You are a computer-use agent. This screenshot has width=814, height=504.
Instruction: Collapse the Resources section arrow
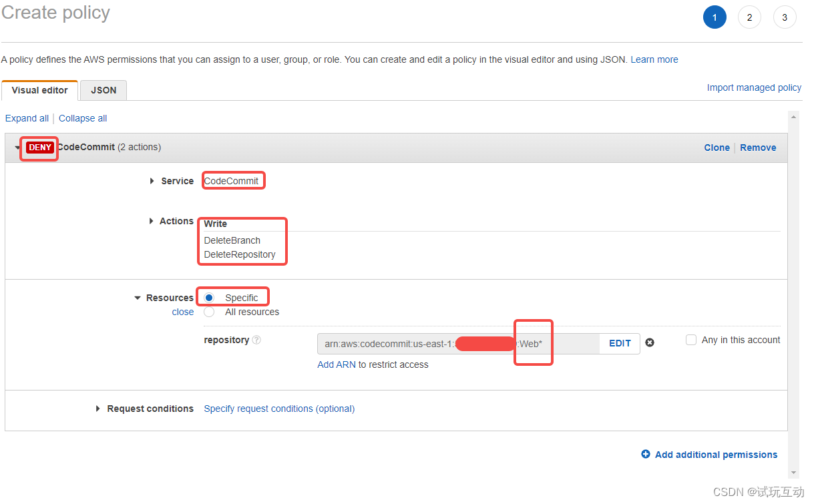click(x=138, y=298)
